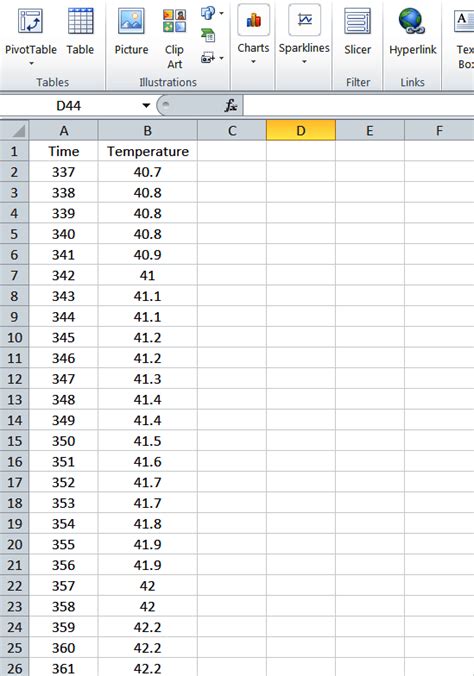Screen dimensions: 474x676
Task: Select cell with time value 341
Action: [x=64, y=255]
